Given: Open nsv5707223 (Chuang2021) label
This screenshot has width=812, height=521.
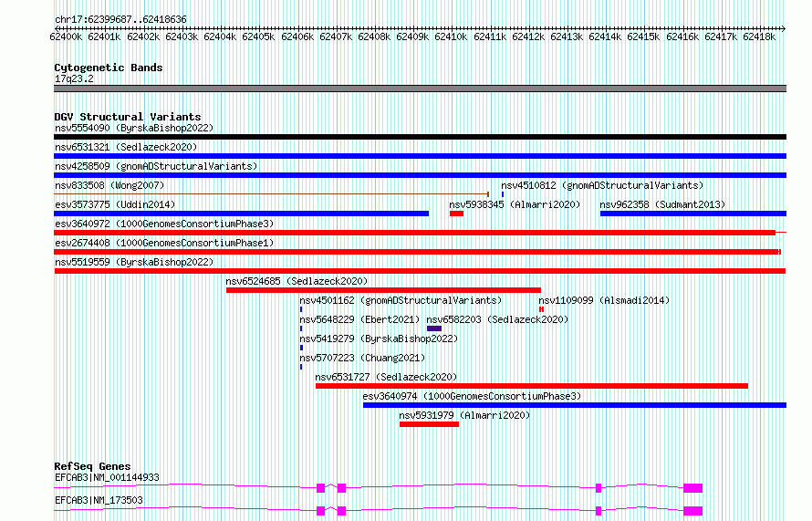Looking at the screenshot, I should 362,358.
